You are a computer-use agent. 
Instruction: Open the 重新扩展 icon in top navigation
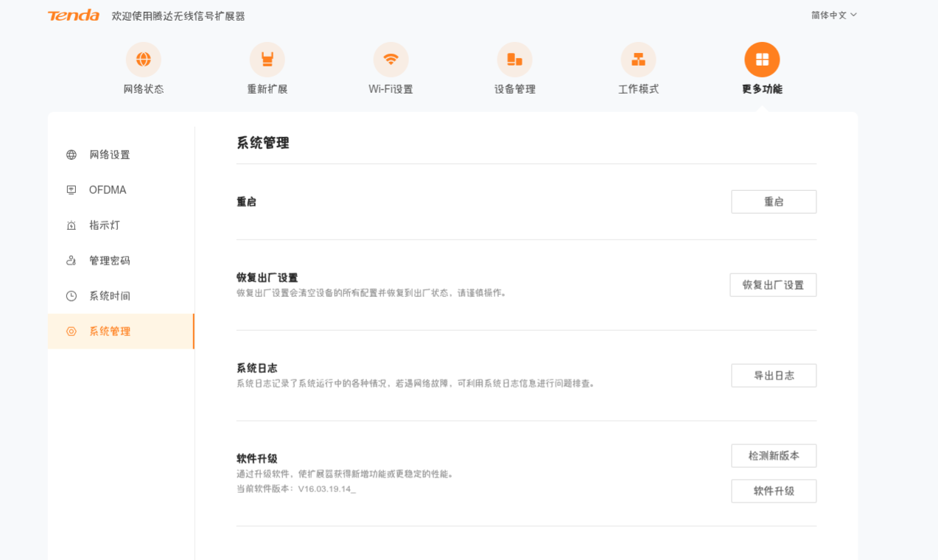coord(267,60)
